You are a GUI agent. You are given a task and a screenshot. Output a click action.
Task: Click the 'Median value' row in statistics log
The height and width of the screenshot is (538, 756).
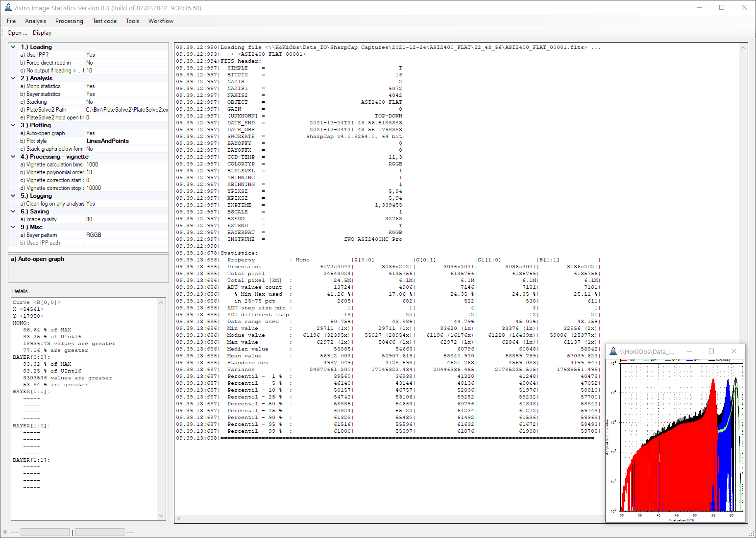coord(388,349)
